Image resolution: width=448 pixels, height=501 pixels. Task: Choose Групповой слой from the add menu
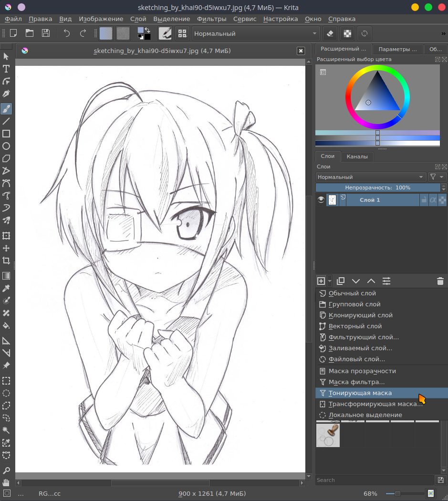coord(382,304)
